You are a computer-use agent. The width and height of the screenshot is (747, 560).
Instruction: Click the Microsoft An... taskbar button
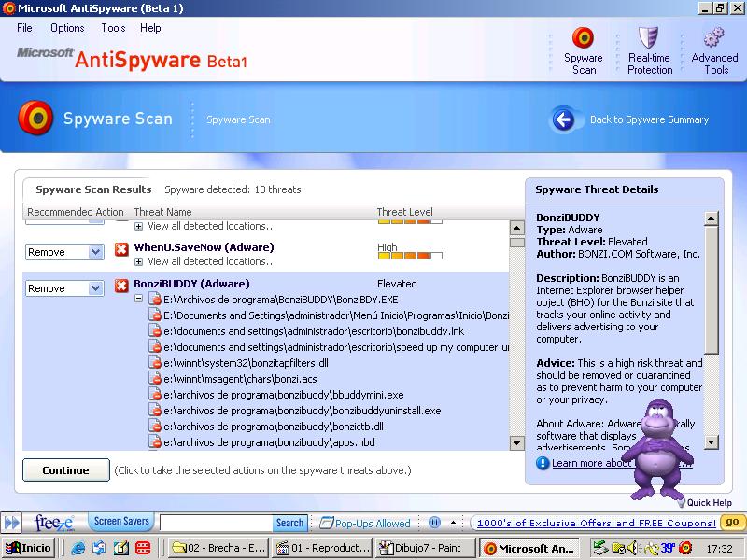(x=529, y=548)
